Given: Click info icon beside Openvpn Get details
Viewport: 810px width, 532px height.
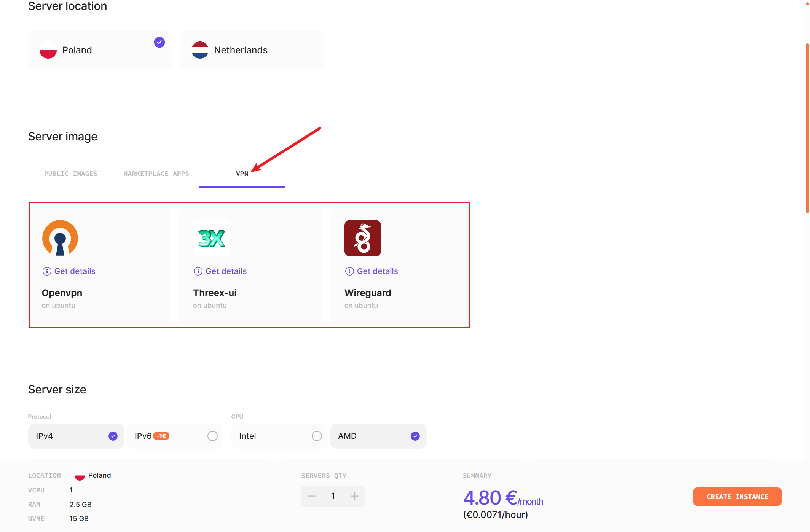Looking at the screenshot, I should (x=47, y=271).
